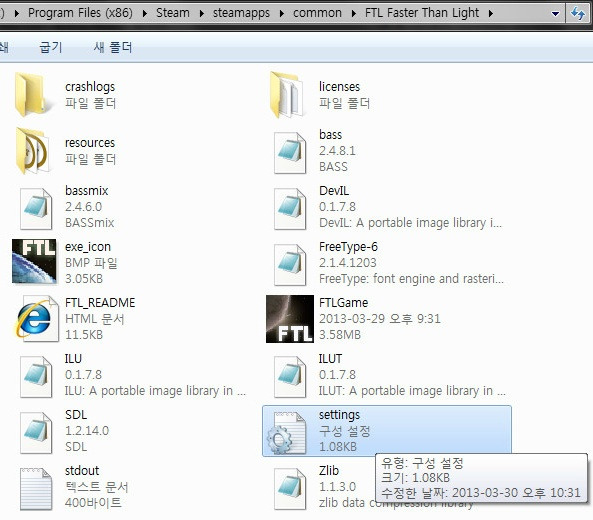The image size is (593, 520).
Task: Select the Zlib library file icon
Action: click(x=290, y=489)
